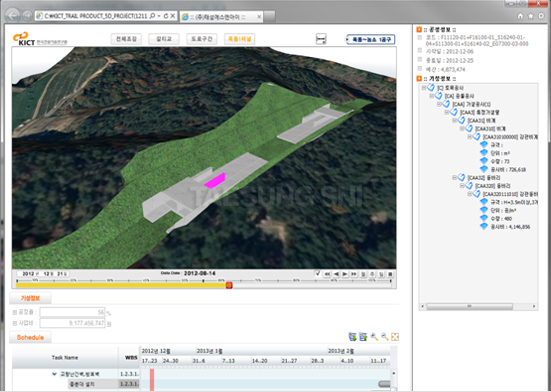551x392 pixels.
Task: Click the first Gantt toolbar icon with green arrow
Action: [352, 337]
